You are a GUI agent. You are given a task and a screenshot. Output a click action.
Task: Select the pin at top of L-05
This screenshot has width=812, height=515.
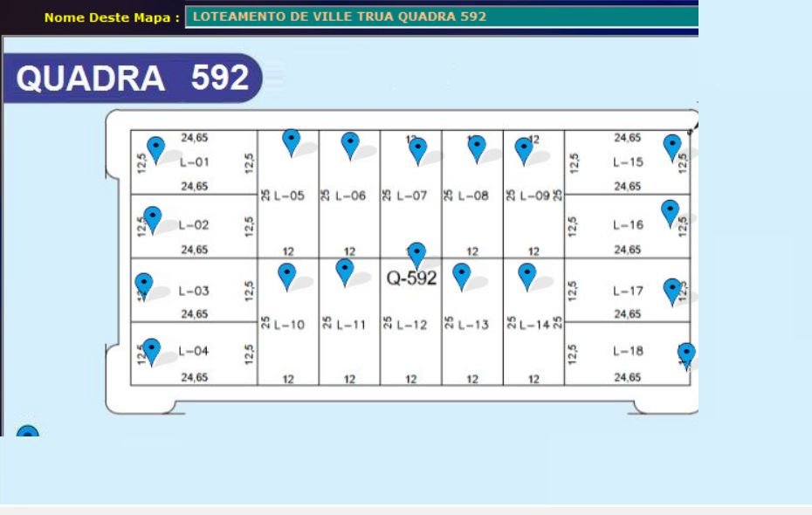pos(292,141)
